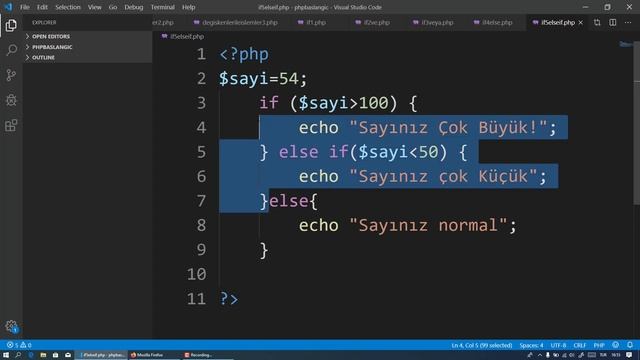
Task: Open the Terminal menu
Action: click(x=162, y=7)
